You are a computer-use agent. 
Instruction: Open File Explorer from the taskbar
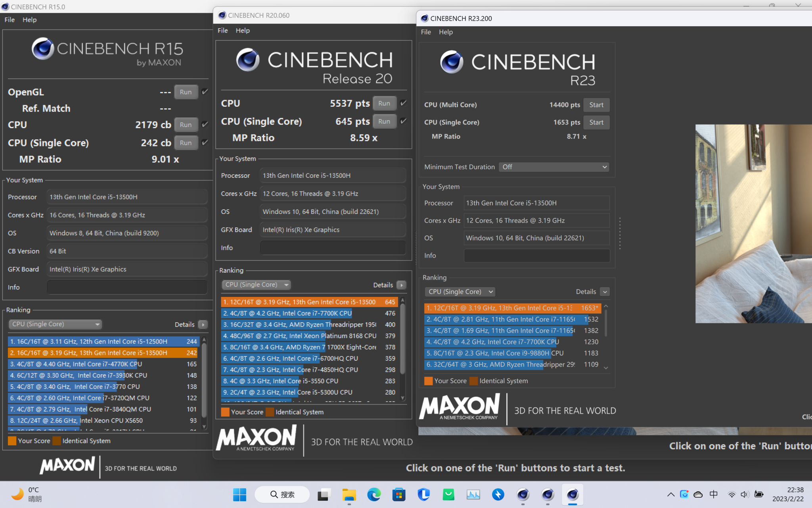[x=349, y=494]
